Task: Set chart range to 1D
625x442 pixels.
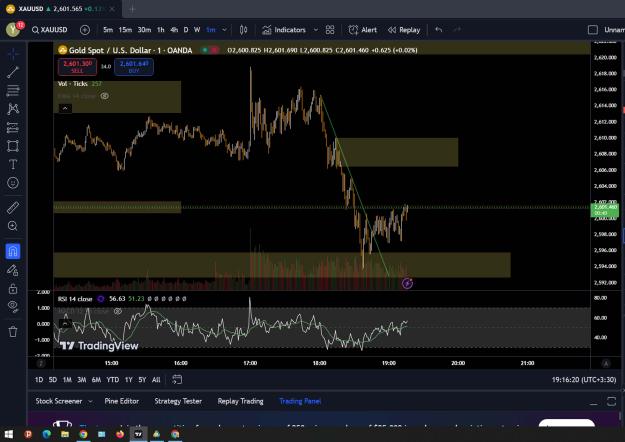Action: [39, 380]
